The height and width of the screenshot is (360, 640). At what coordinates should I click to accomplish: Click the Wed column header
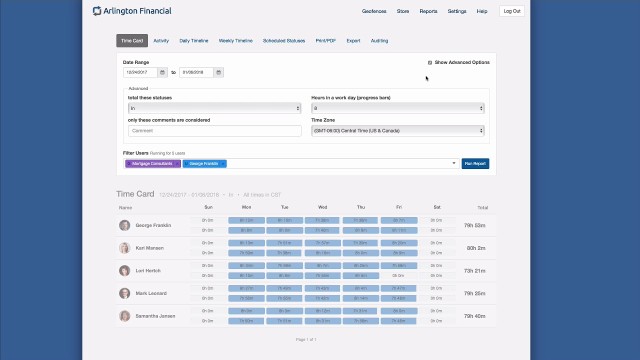[x=322, y=207]
